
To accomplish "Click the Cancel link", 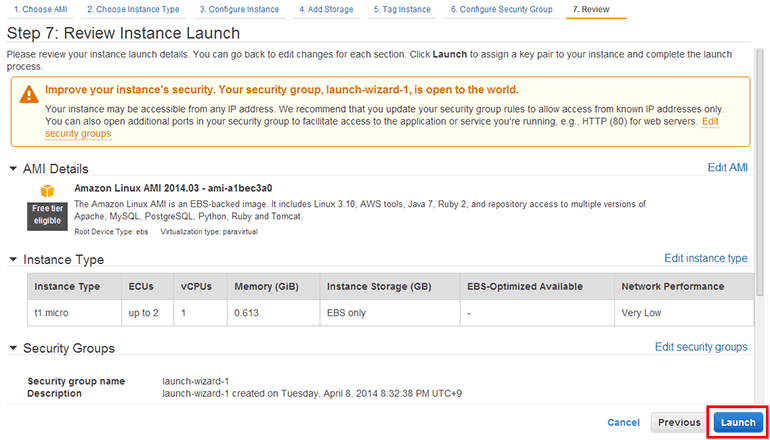I will (x=623, y=422).
